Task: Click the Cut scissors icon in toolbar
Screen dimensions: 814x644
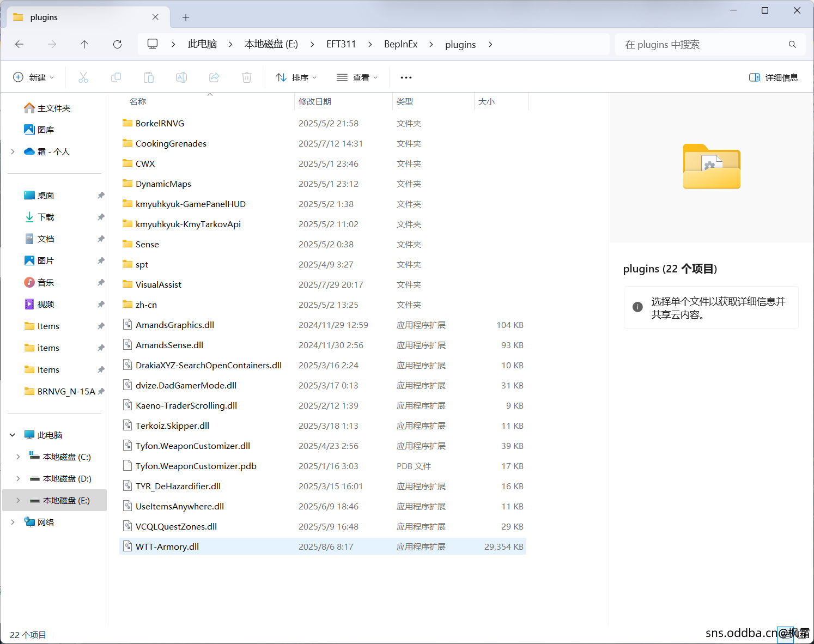Action: tap(83, 77)
